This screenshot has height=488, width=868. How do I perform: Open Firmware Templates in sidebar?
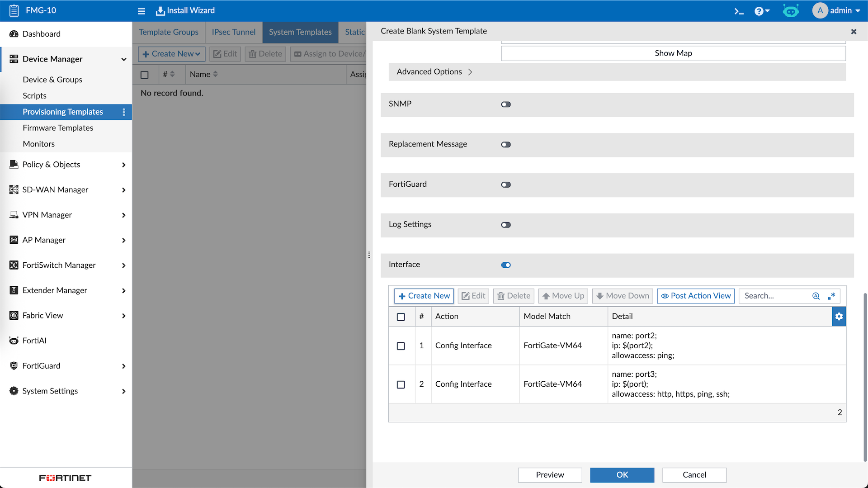tap(58, 128)
